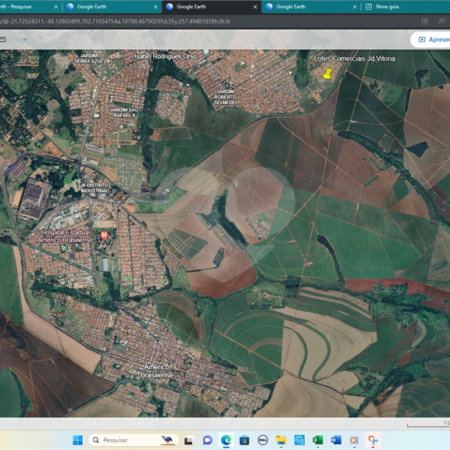Click the Apresentar button
450x450 pixels.
click(431, 40)
